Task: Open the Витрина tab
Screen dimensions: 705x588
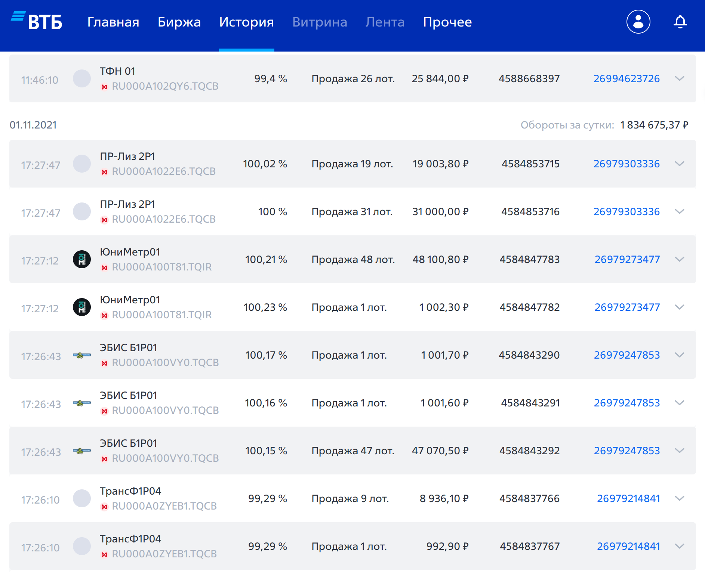Action: click(320, 22)
